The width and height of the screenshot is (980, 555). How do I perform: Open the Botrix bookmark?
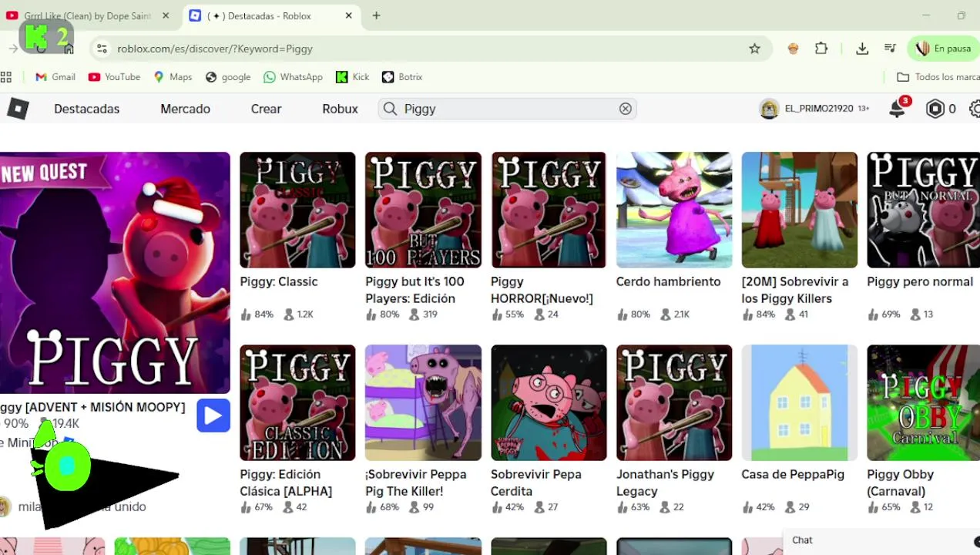402,77
